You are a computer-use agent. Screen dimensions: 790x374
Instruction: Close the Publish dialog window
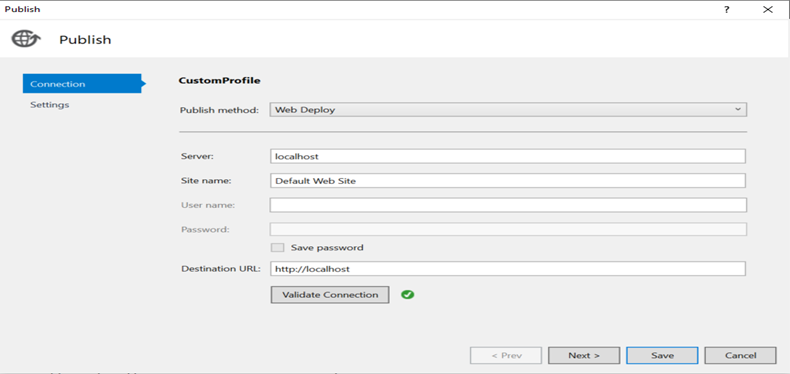[767, 9]
